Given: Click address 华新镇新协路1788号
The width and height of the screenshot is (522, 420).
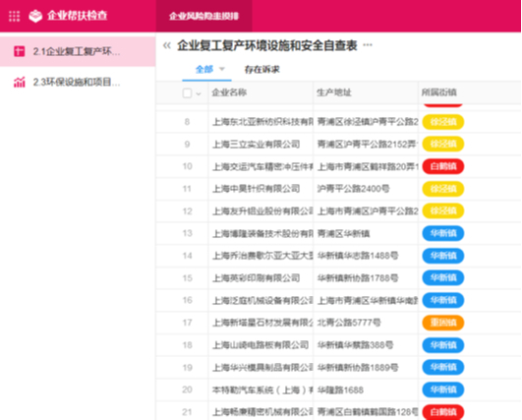Looking at the screenshot, I should point(358,278).
